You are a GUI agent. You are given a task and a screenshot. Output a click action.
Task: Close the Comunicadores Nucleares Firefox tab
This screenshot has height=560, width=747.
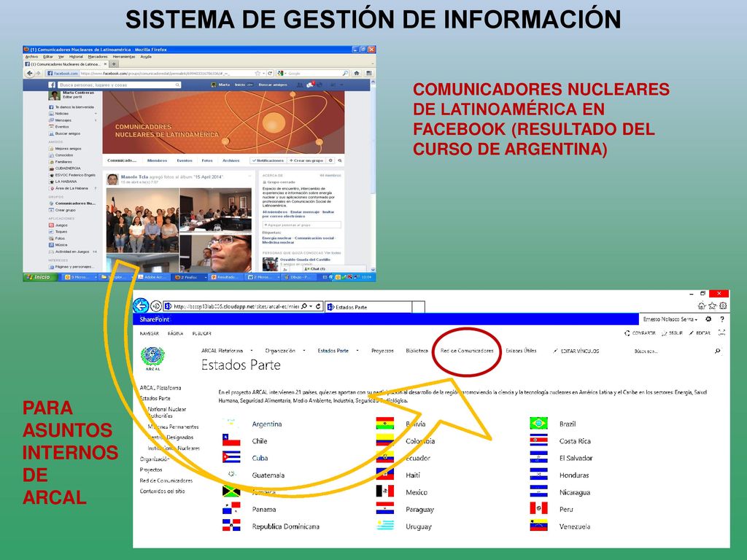pos(106,64)
